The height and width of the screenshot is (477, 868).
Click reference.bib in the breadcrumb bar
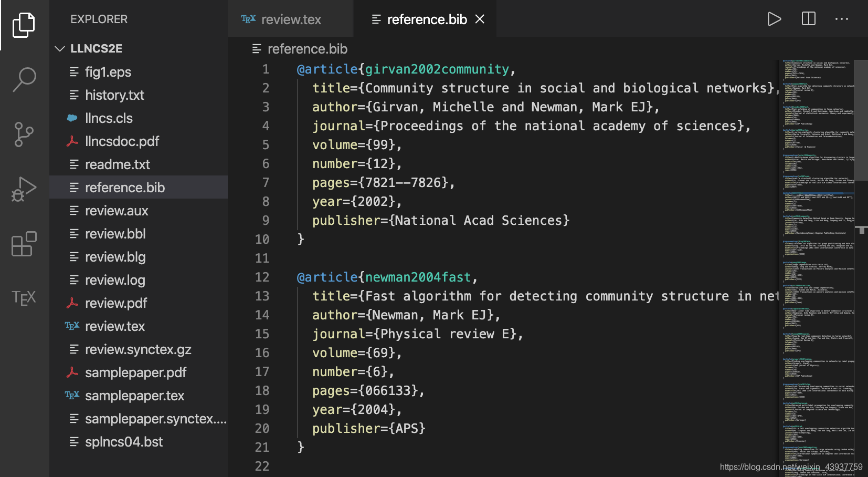tap(307, 49)
